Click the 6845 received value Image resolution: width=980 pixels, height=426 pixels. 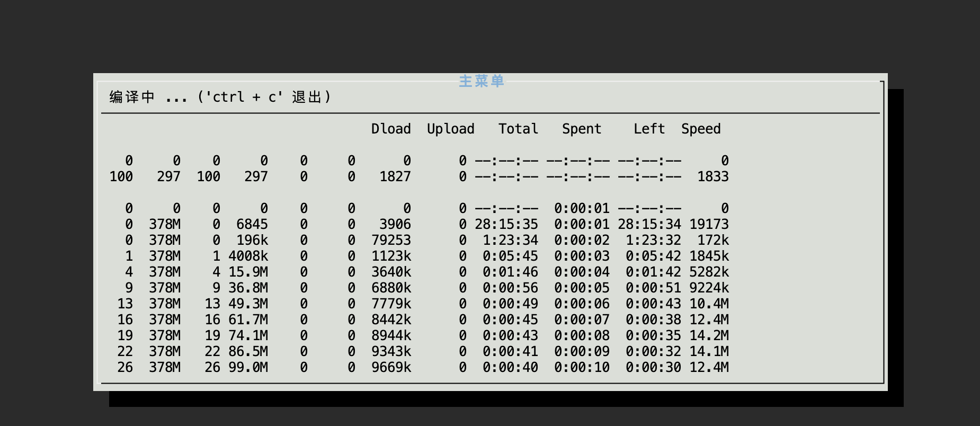252,224
